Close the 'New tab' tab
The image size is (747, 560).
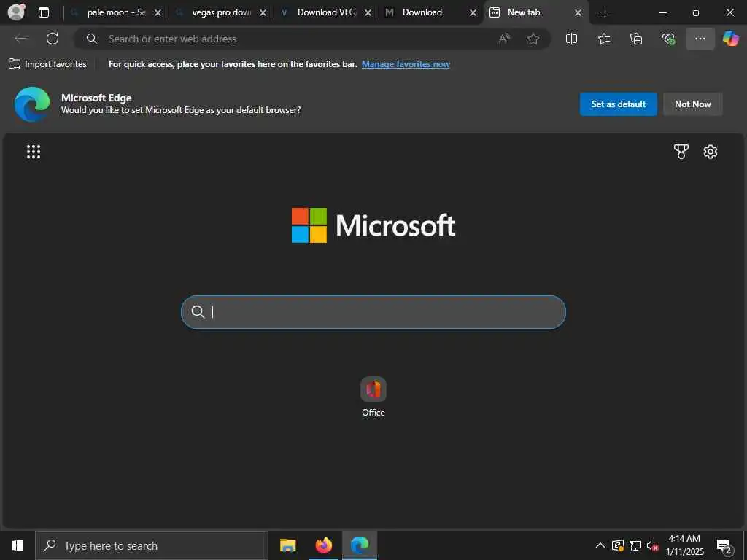[578, 13]
